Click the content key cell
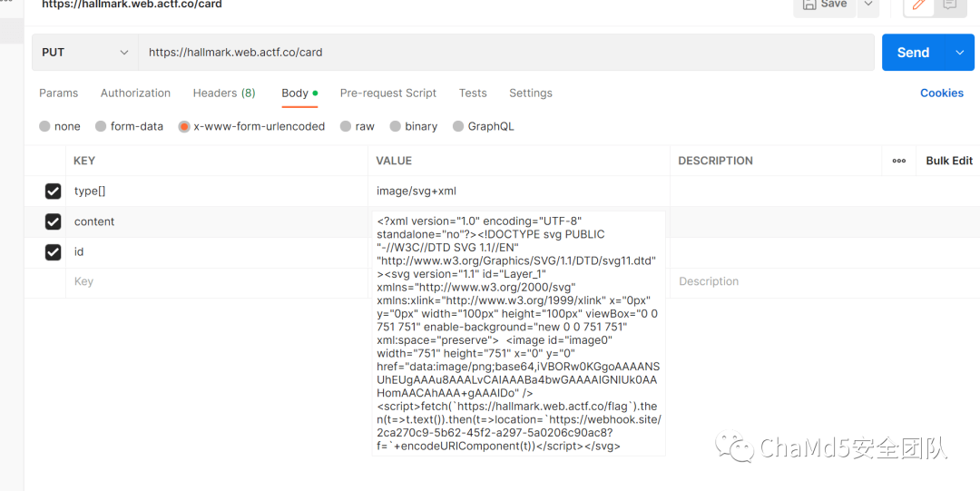 (217, 221)
